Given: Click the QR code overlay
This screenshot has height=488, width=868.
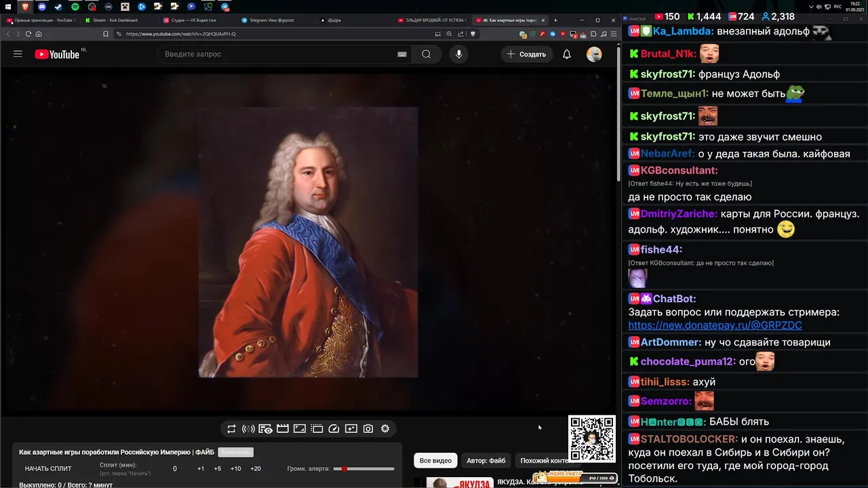Looking at the screenshot, I should pyautogui.click(x=592, y=439).
